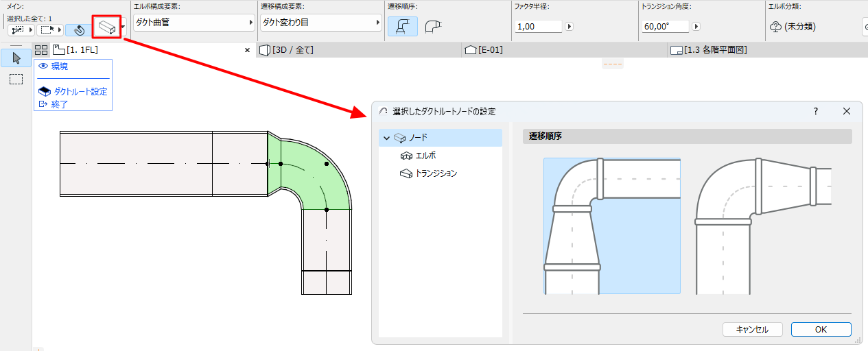Open the selection geometry method flyout
The height and width of the screenshot is (351, 868).
coord(21,30)
